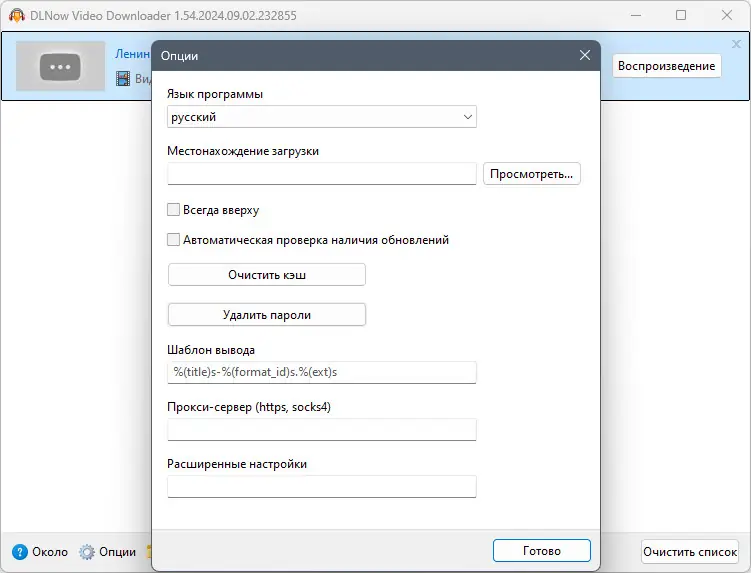Close the Опции dialog with X

tap(585, 56)
